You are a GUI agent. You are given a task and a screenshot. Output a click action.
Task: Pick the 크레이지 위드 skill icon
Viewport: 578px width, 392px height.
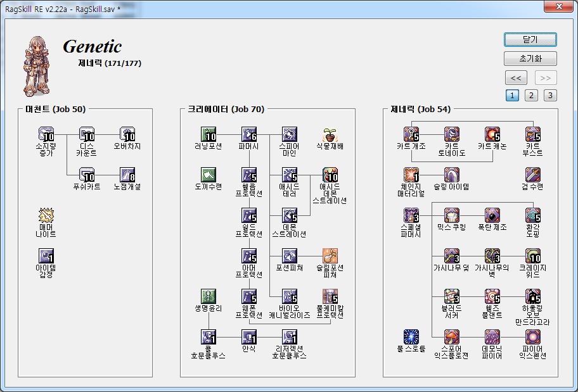click(532, 256)
